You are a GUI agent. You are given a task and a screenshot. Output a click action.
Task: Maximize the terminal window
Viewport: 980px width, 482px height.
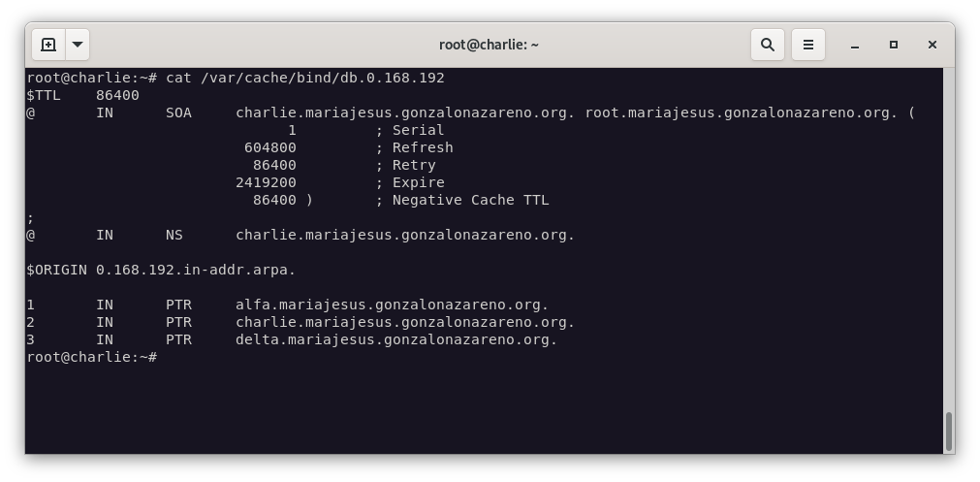pyautogui.click(x=894, y=45)
